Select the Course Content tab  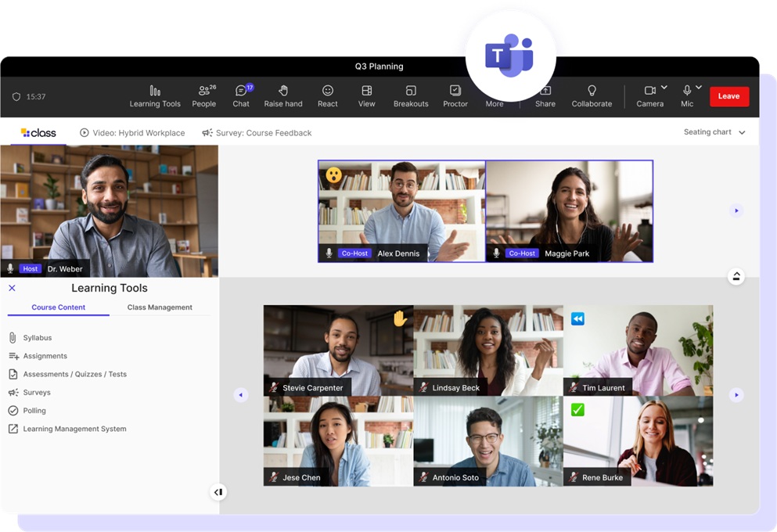tap(59, 307)
